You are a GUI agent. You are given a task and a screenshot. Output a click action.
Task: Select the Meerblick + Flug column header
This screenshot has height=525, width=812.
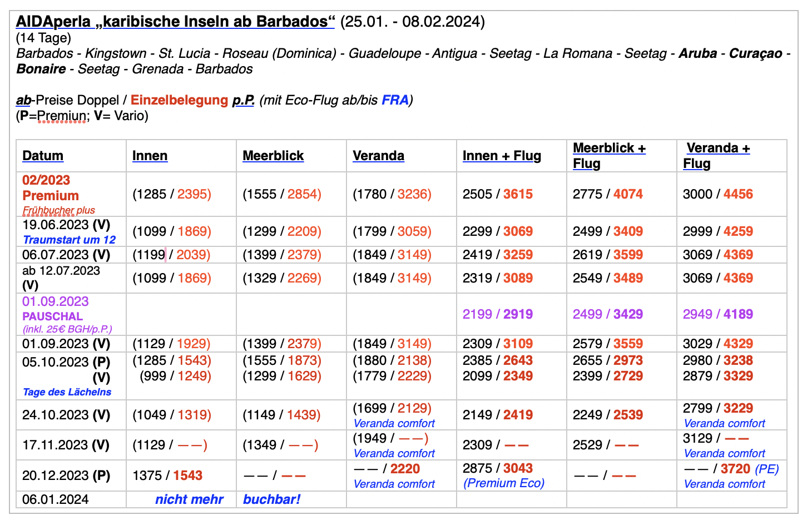click(609, 156)
